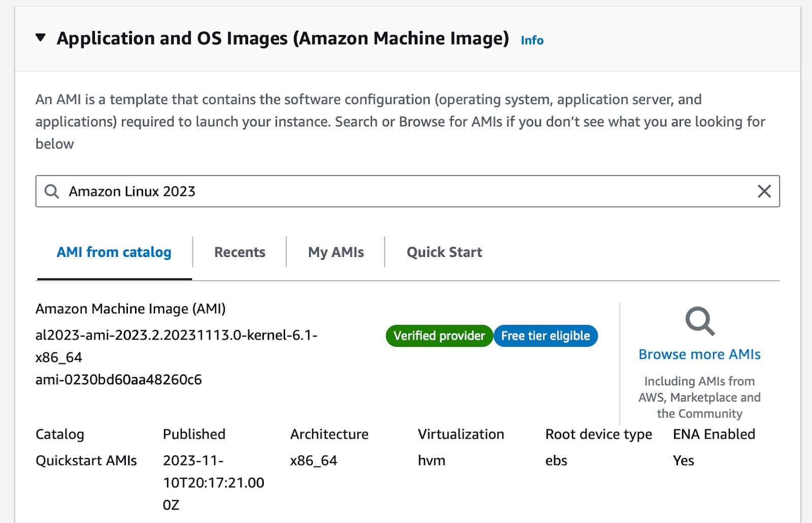The image size is (812, 523).
Task: Click the Quickstart AMIs catalog value
Action: tap(86, 461)
